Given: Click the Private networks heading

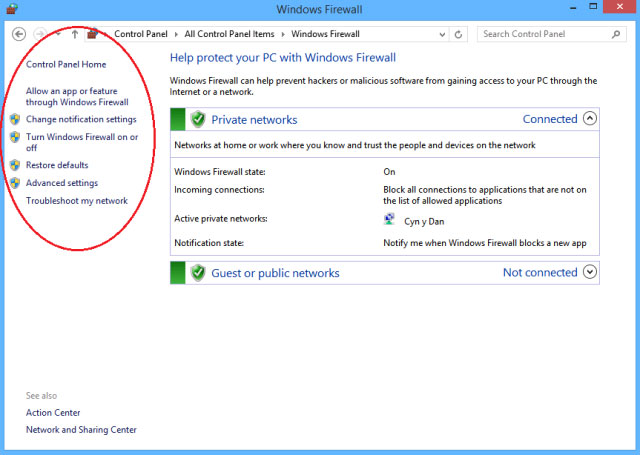Looking at the screenshot, I should pos(254,120).
